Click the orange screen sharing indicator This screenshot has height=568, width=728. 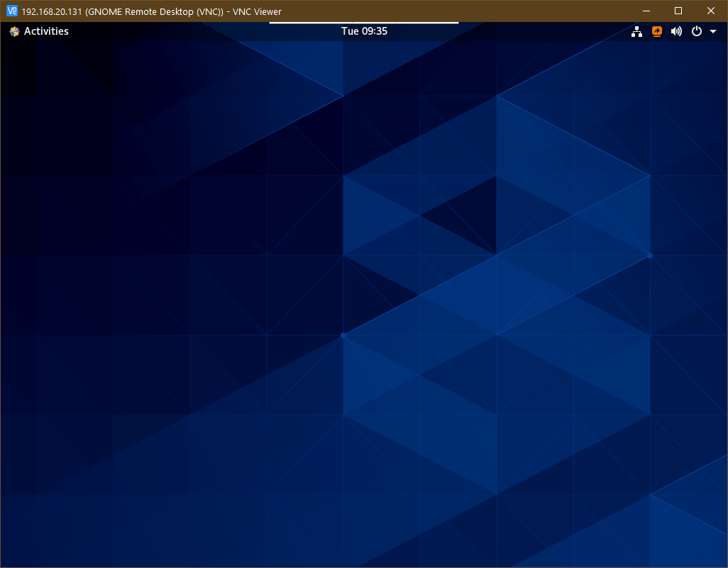tap(656, 31)
